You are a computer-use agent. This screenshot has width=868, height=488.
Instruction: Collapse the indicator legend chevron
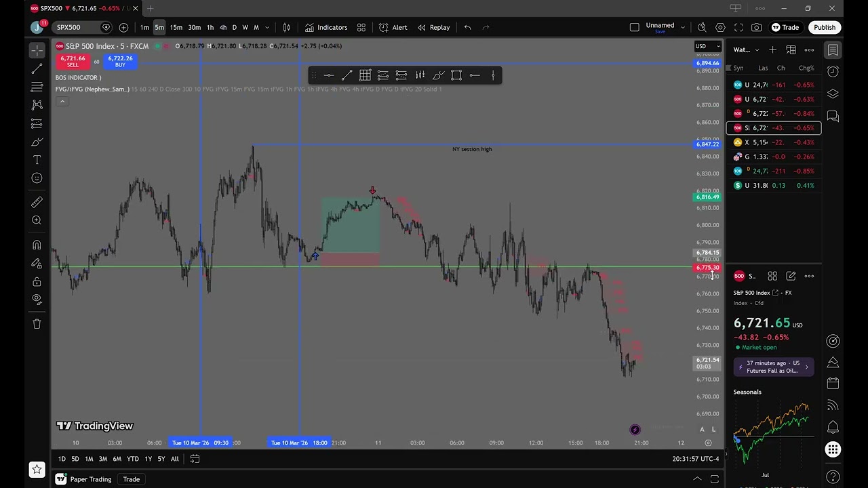pos(62,102)
